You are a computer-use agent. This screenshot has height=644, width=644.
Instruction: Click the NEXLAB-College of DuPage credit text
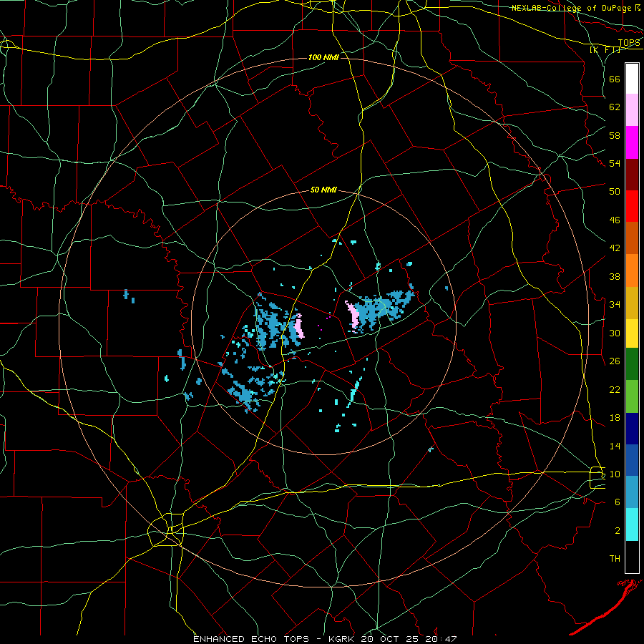pyautogui.click(x=575, y=8)
